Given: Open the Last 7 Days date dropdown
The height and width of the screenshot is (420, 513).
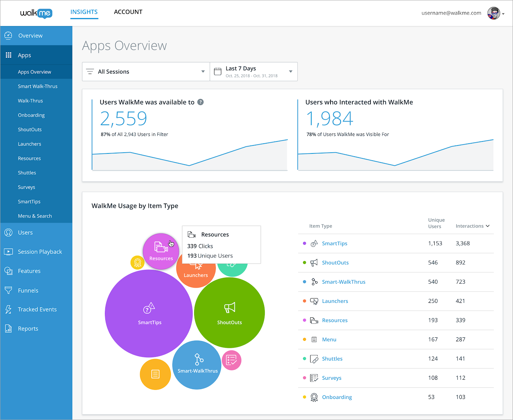Looking at the screenshot, I should click(254, 71).
